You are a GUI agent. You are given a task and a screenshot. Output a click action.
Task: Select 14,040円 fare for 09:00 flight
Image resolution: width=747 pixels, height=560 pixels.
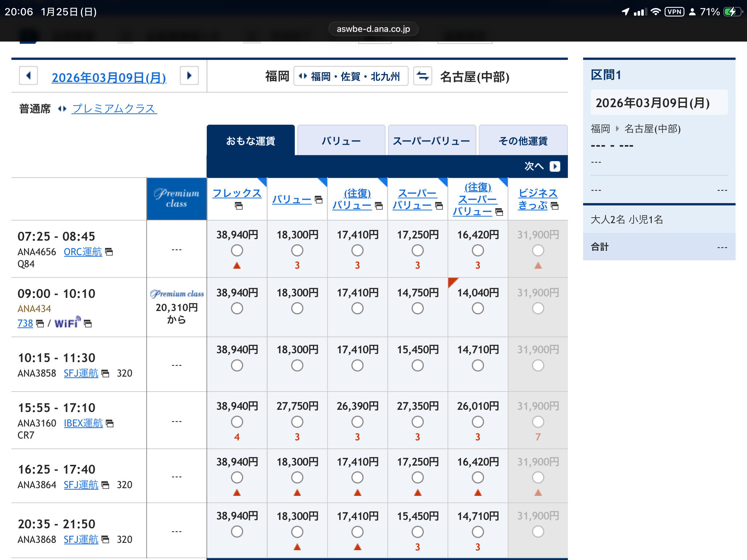click(x=477, y=308)
